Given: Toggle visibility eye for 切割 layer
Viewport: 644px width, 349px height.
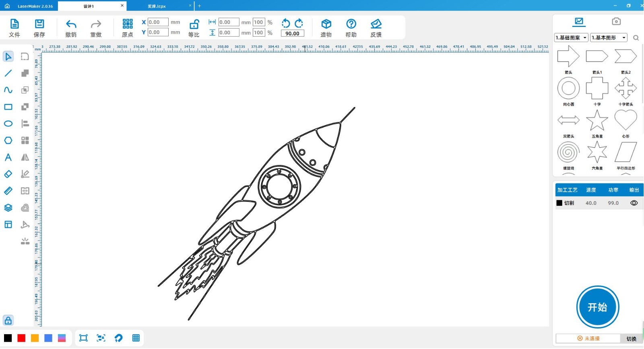Looking at the screenshot, I should click(x=634, y=203).
